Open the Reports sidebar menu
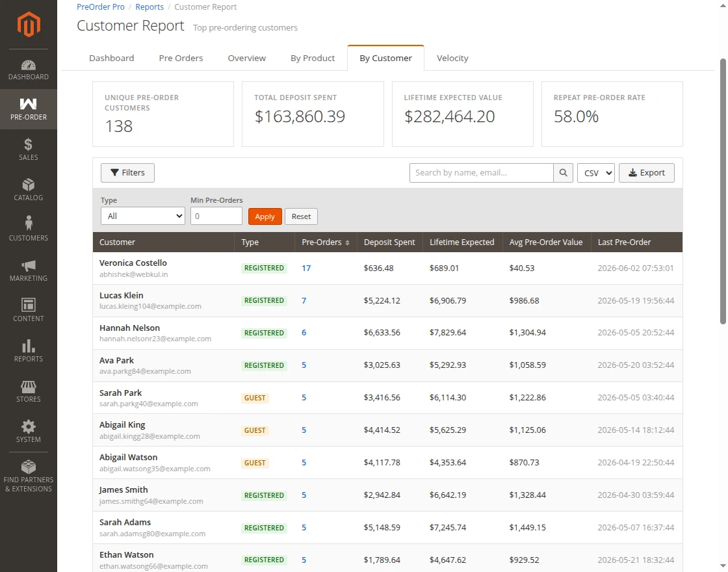 tap(29, 351)
